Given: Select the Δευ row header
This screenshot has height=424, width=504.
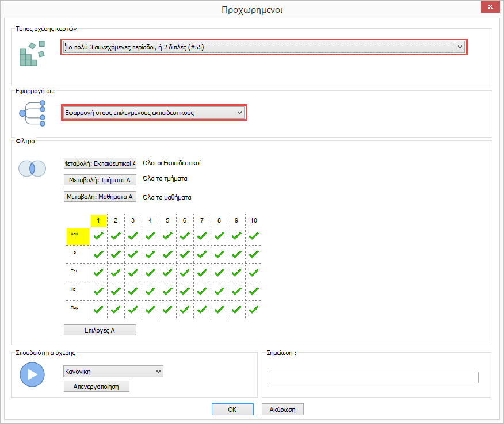Looking at the screenshot, I should 78,236.
